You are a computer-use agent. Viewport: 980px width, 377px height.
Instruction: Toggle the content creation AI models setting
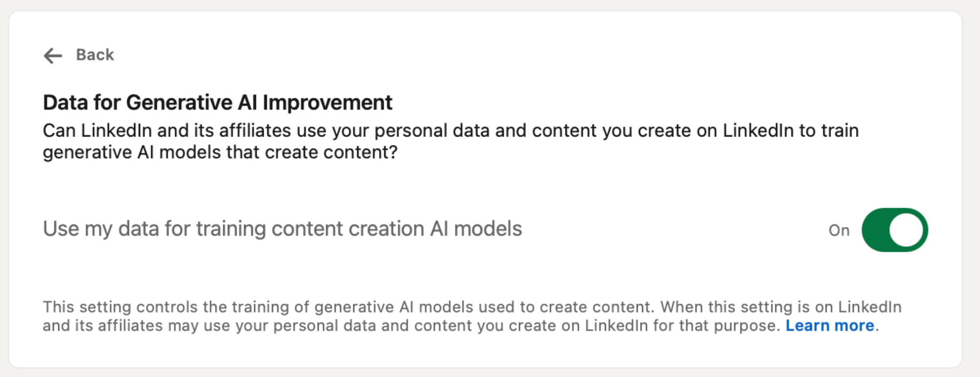[x=894, y=229]
